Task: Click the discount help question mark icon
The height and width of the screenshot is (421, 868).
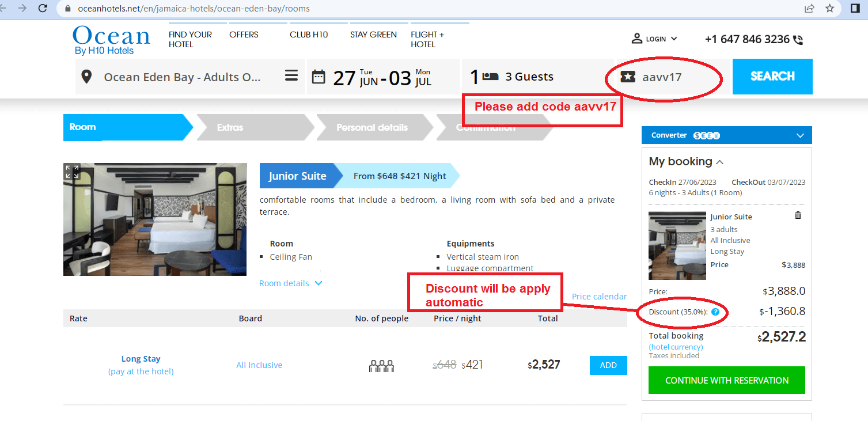Action: 715,312
